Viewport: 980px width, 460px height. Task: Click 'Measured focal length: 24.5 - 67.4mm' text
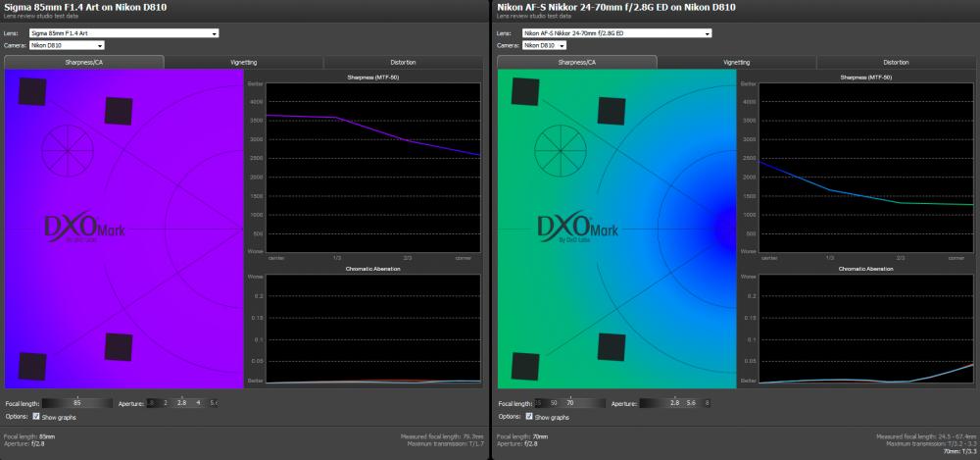coord(926,436)
